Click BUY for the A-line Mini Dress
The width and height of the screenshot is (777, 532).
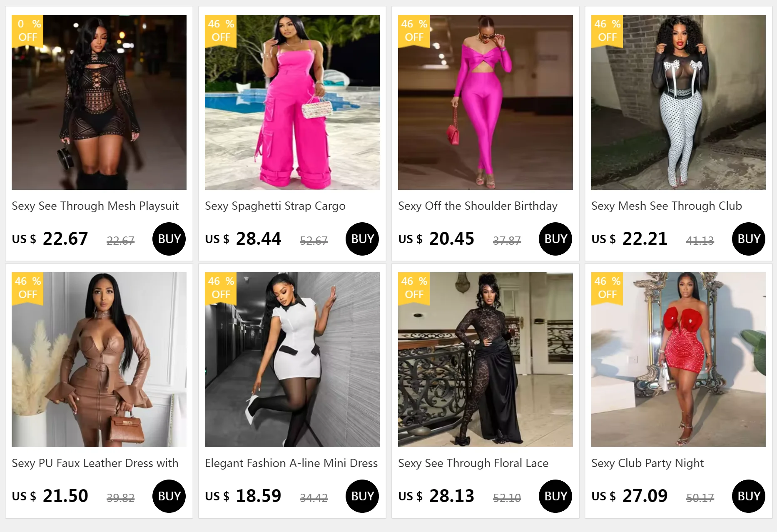[x=362, y=496]
